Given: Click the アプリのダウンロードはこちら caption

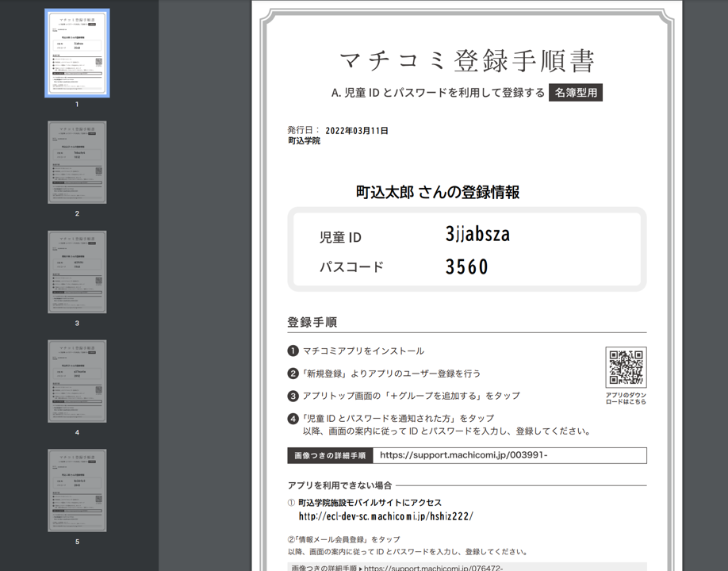Looking at the screenshot, I should [x=626, y=398].
